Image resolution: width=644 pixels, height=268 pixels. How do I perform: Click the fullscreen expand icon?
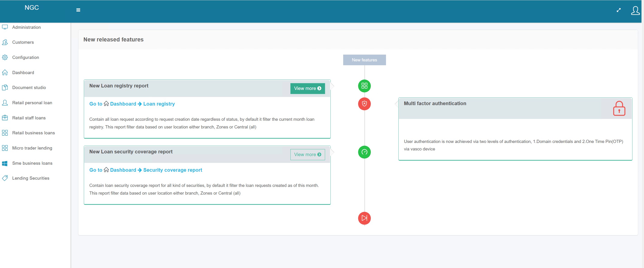click(618, 10)
